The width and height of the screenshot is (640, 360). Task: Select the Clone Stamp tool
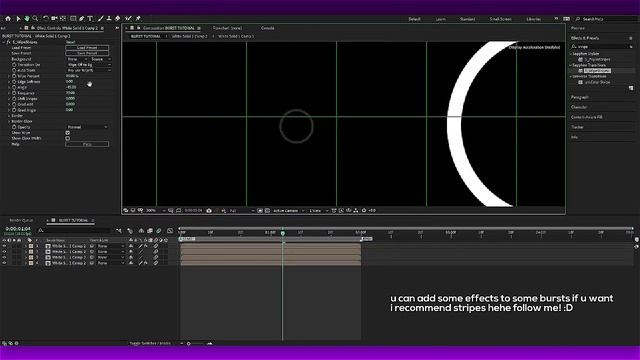pyautogui.click(x=109, y=19)
